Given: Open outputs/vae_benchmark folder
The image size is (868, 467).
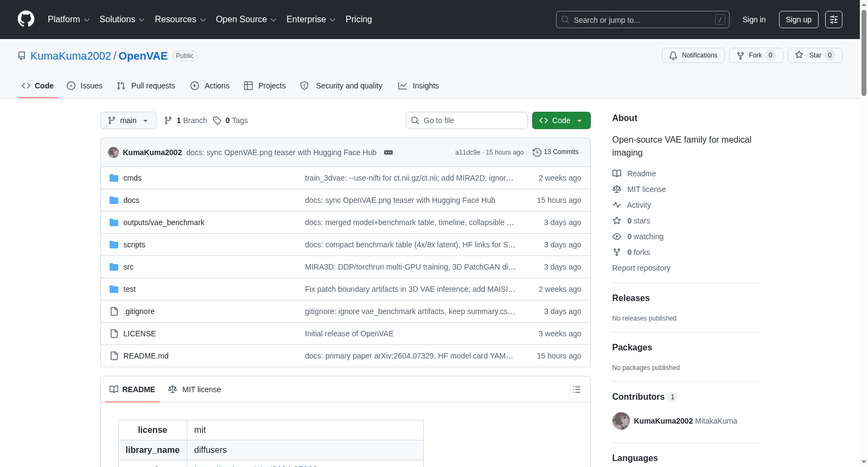Looking at the screenshot, I should (x=164, y=222).
